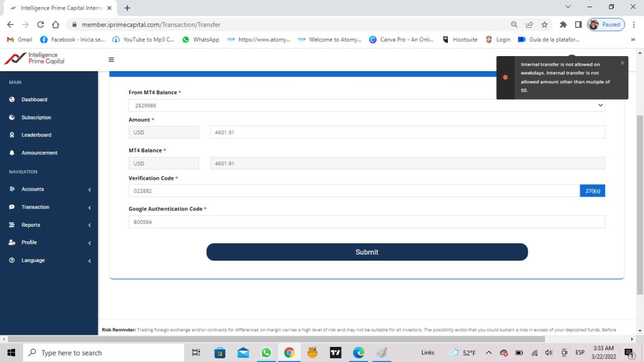Click the 270(s) verification countdown button
Image resolution: width=644 pixels, height=362 pixels.
[x=592, y=191]
